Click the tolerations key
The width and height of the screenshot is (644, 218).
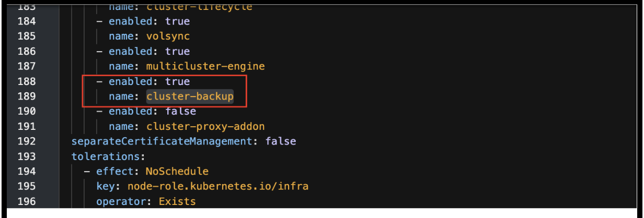pos(105,156)
